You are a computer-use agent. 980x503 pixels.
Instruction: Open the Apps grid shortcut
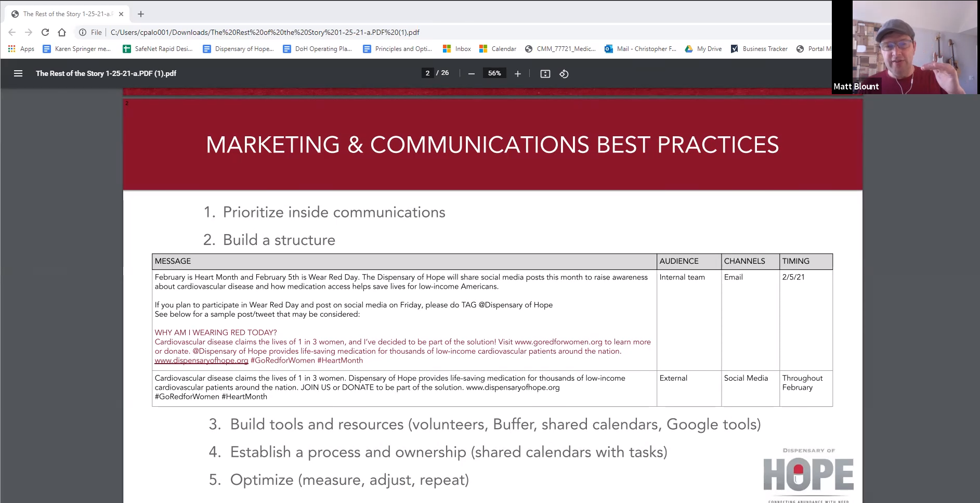[21, 49]
